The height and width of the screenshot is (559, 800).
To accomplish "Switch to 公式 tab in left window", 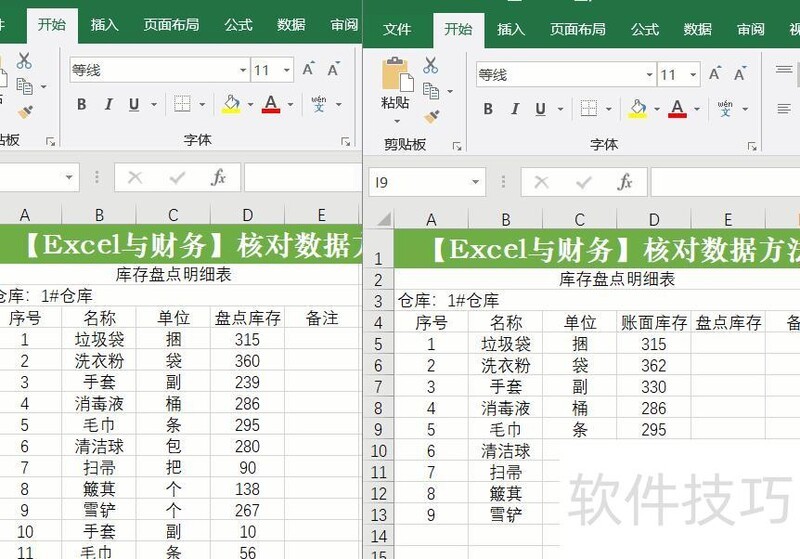I will click(238, 24).
